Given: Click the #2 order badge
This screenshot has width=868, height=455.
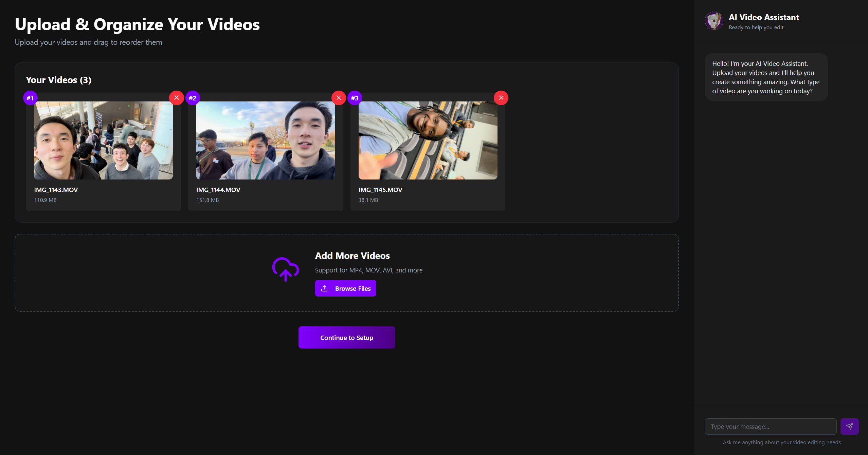Looking at the screenshot, I should 193,98.
